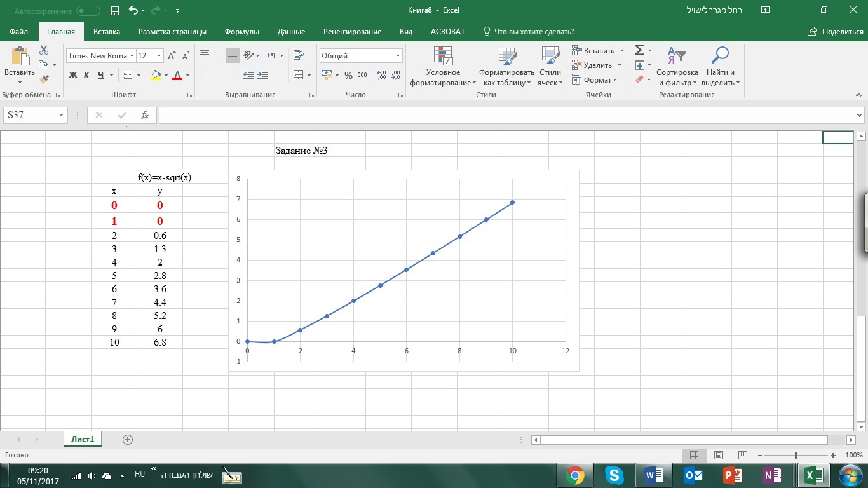Screen dimensions: 868x488
Task: Open the text orientation options
Action: 248,55
